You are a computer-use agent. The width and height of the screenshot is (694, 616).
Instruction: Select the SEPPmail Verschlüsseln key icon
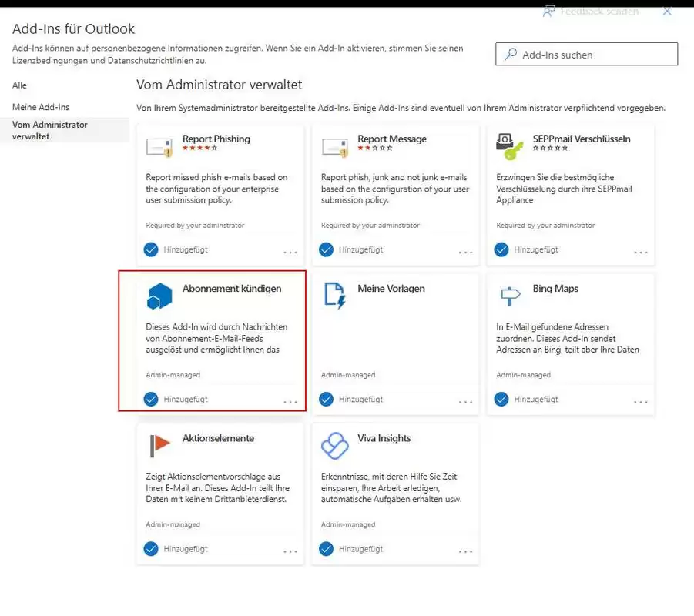pyautogui.click(x=509, y=143)
